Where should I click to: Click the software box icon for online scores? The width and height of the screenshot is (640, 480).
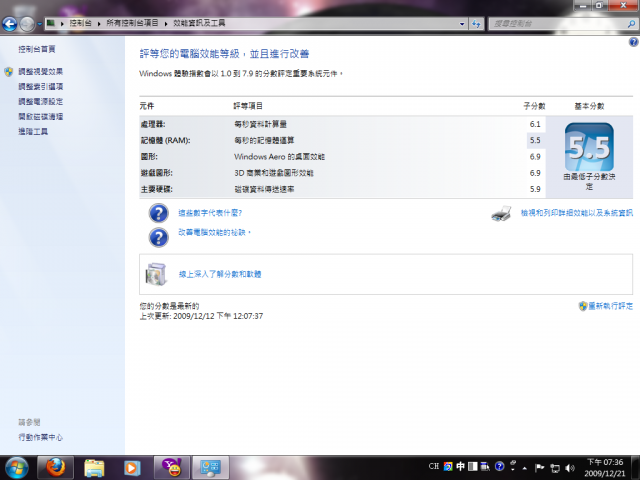click(x=157, y=274)
